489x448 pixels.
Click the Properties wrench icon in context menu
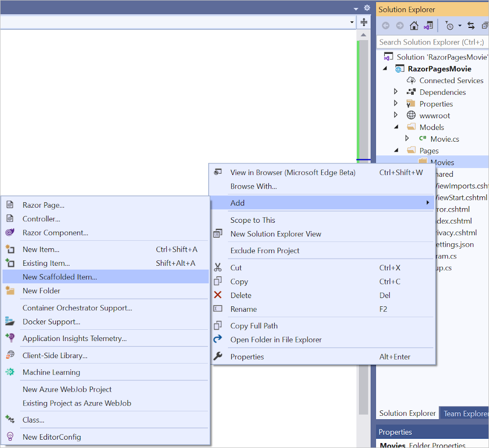pyautogui.click(x=218, y=357)
